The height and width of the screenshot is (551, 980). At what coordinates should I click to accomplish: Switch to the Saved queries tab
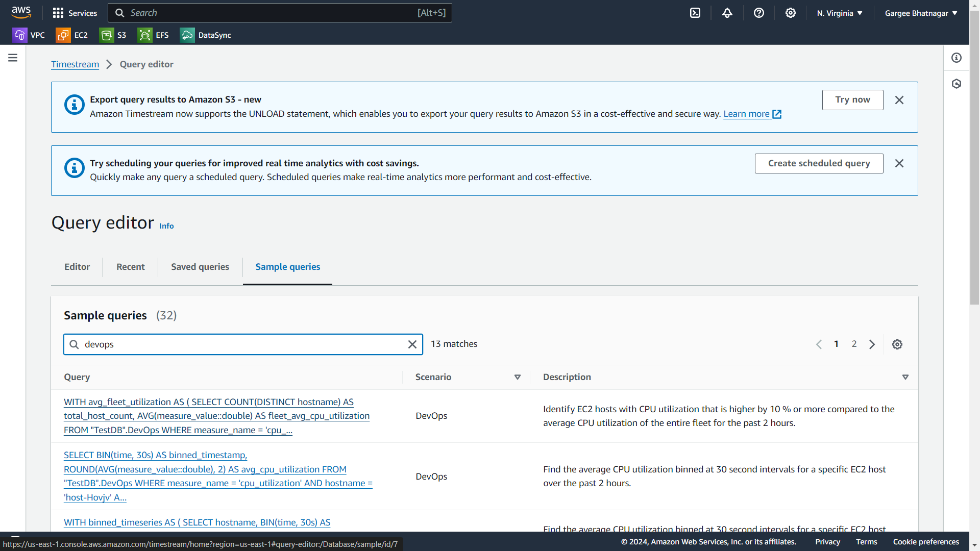tap(200, 267)
